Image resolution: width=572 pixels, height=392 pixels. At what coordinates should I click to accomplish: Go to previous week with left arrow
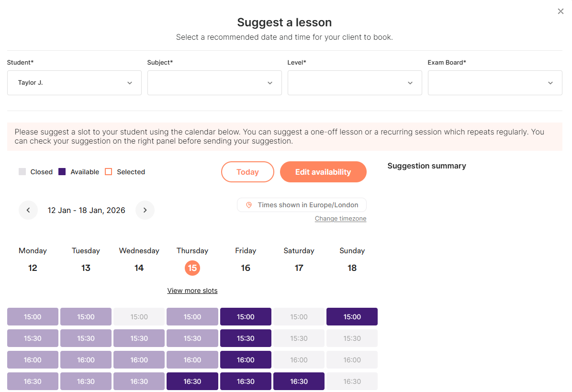(28, 210)
